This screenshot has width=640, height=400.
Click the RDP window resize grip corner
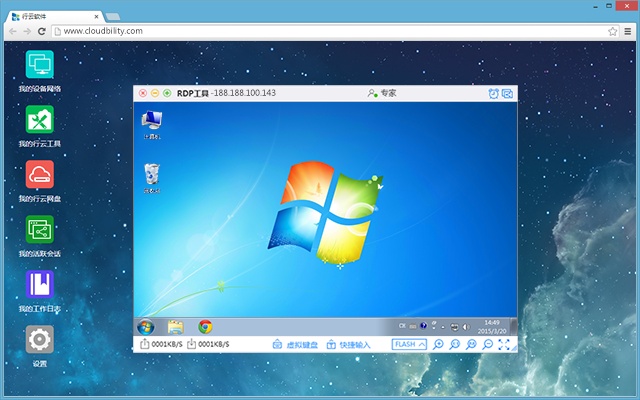coord(514,349)
